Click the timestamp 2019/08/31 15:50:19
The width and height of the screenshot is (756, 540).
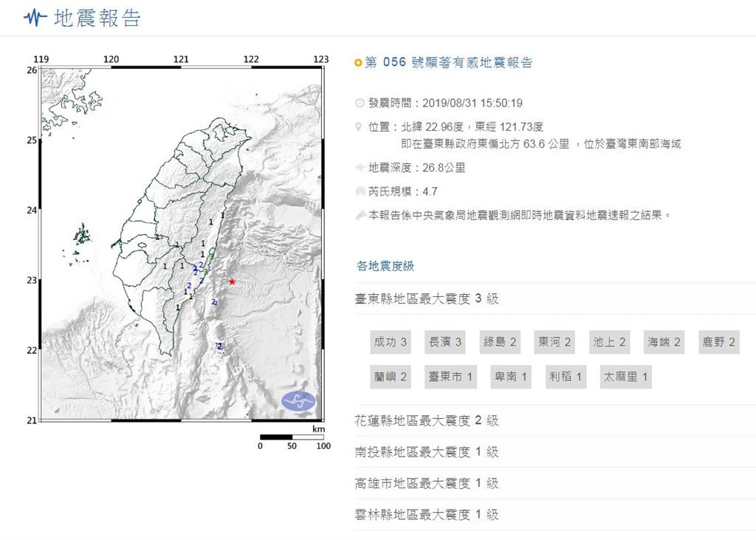(472, 103)
